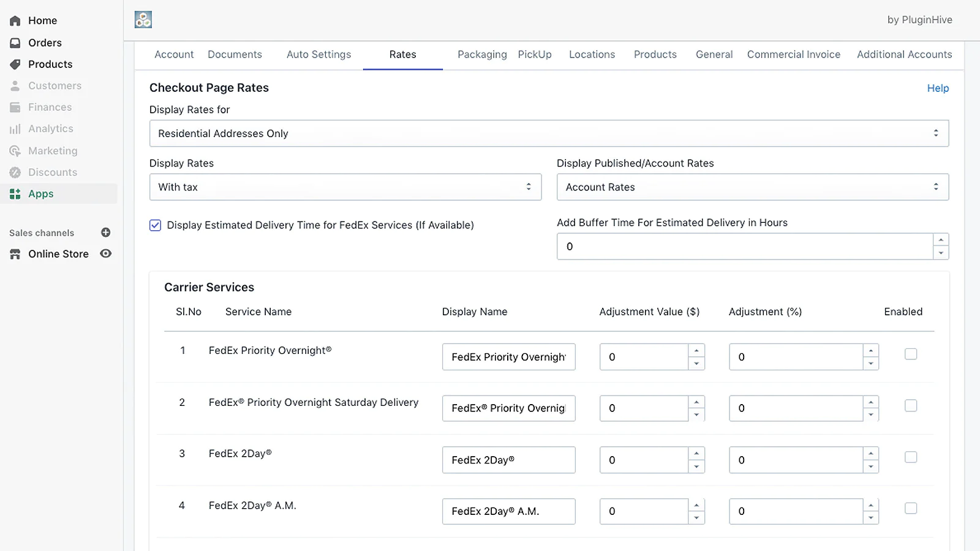Screen dimensions: 980x551
Task: Add a sales channel with plus icon
Action: click(105, 233)
